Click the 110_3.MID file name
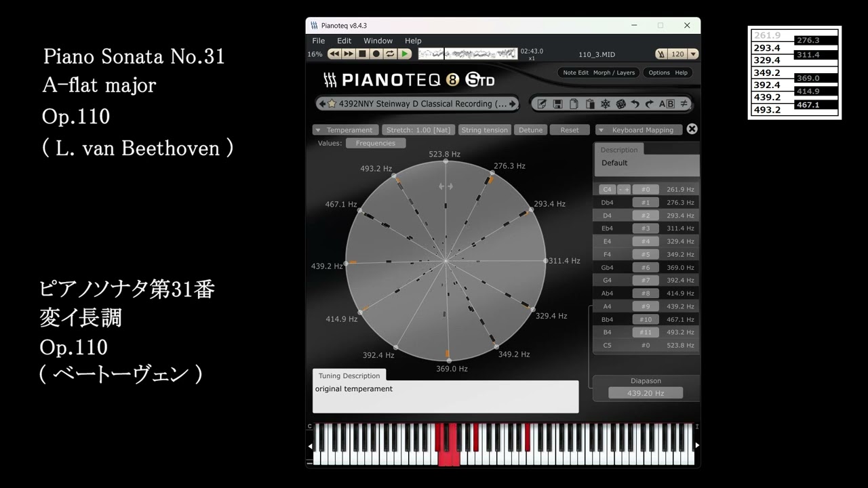The width and height of the screenshot is (868, 488). (597, 55)
